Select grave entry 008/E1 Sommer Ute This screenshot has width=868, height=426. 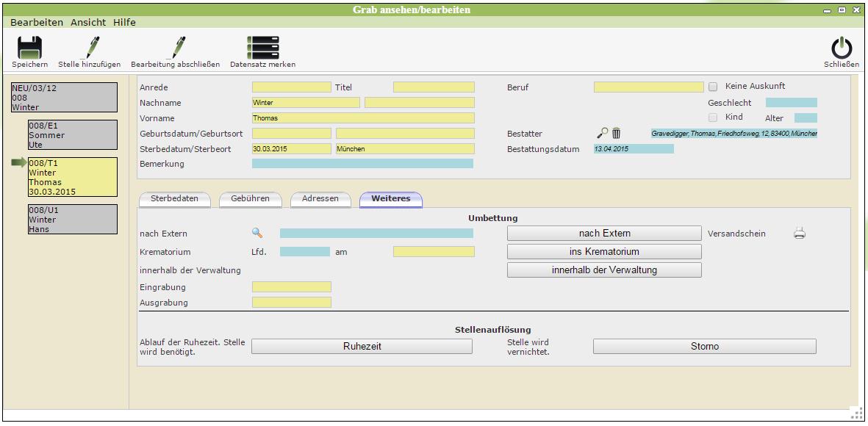[72, 135]
